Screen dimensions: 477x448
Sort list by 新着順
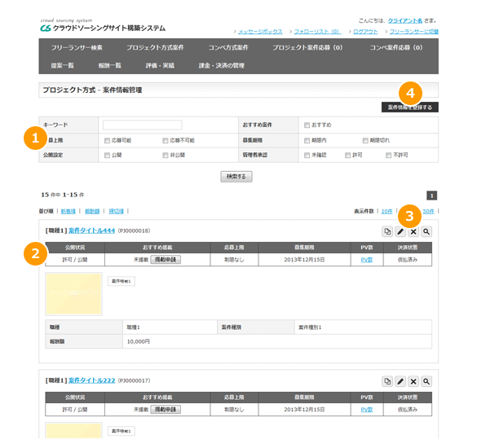[x=68, y=211]
